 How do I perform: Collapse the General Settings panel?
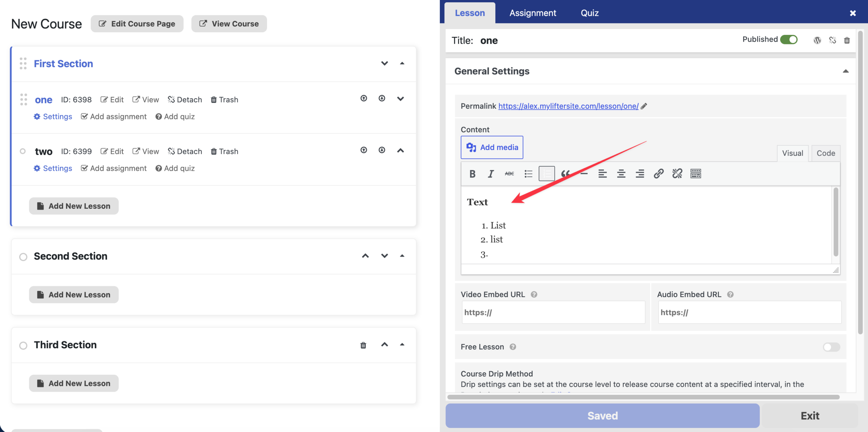[x=846, y=71]
